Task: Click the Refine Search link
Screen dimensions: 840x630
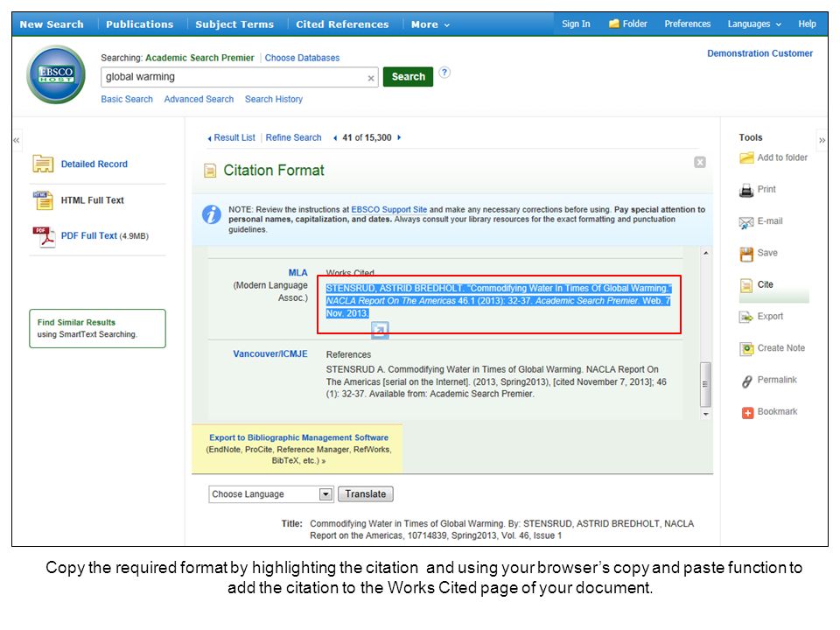Action: point(294,137)
